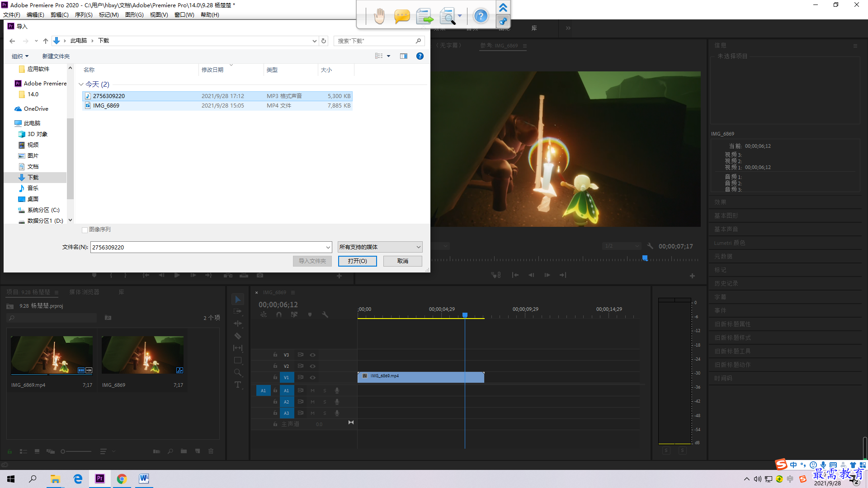The image size is (868, 488).
Task: Expand the address bar history dropdown
Action: [x=315, y=41]
